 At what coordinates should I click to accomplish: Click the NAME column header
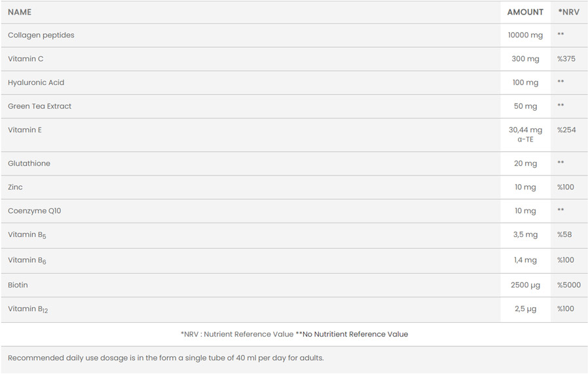click(20, 12)
